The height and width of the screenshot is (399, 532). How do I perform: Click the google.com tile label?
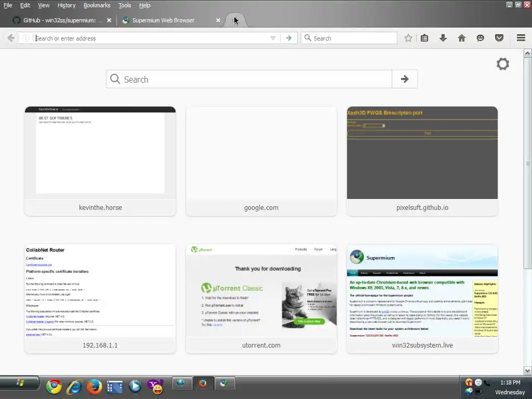261,207
